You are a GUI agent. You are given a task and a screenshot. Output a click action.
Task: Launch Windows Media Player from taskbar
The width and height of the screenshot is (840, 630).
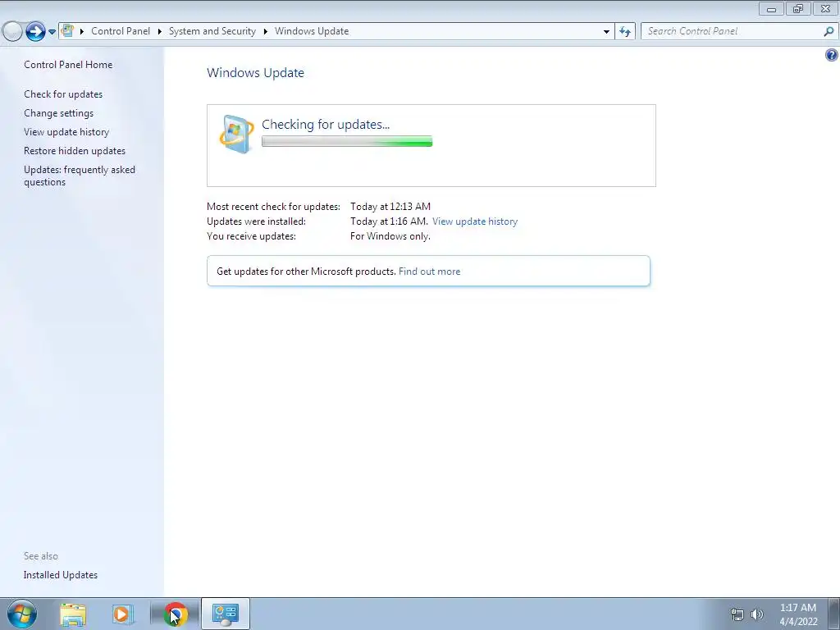(x=122, y=614)
